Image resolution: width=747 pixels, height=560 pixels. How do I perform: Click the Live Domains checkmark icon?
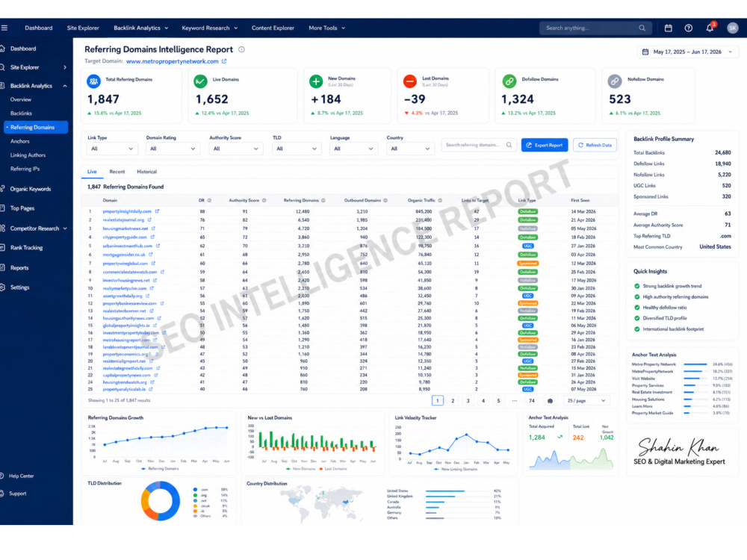click(x=200, y=81)
